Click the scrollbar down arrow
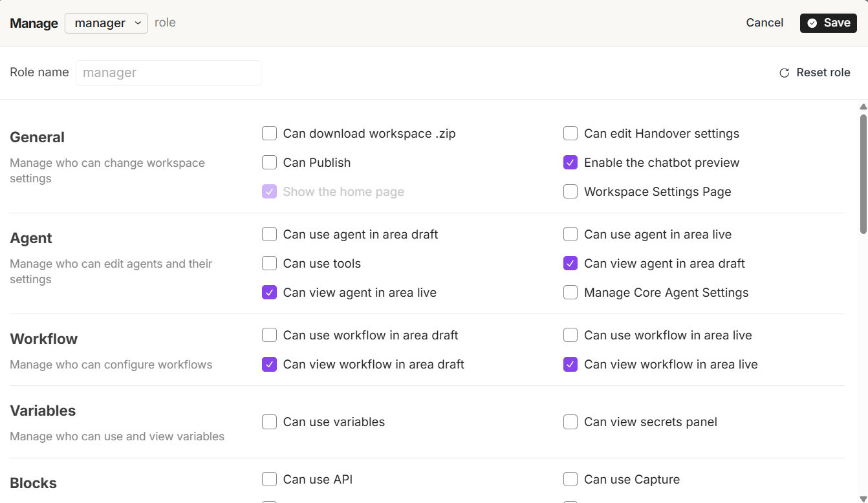The width and height of the screenshot is (868, 503). pos(863,498)
